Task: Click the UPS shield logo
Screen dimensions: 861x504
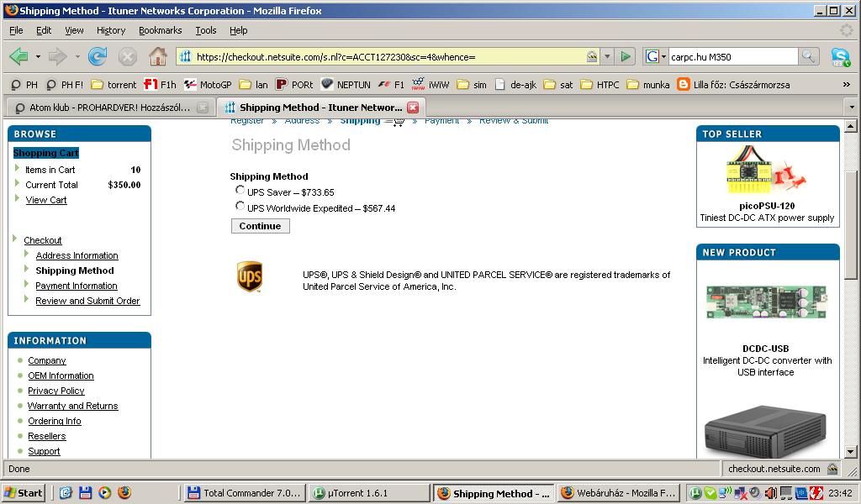Action: (249, 276)
